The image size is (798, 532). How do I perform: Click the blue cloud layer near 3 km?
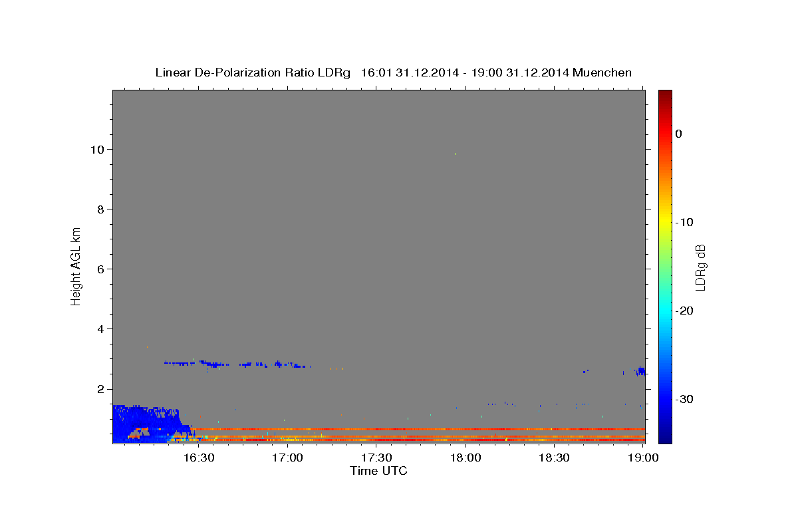pos(237,364)
